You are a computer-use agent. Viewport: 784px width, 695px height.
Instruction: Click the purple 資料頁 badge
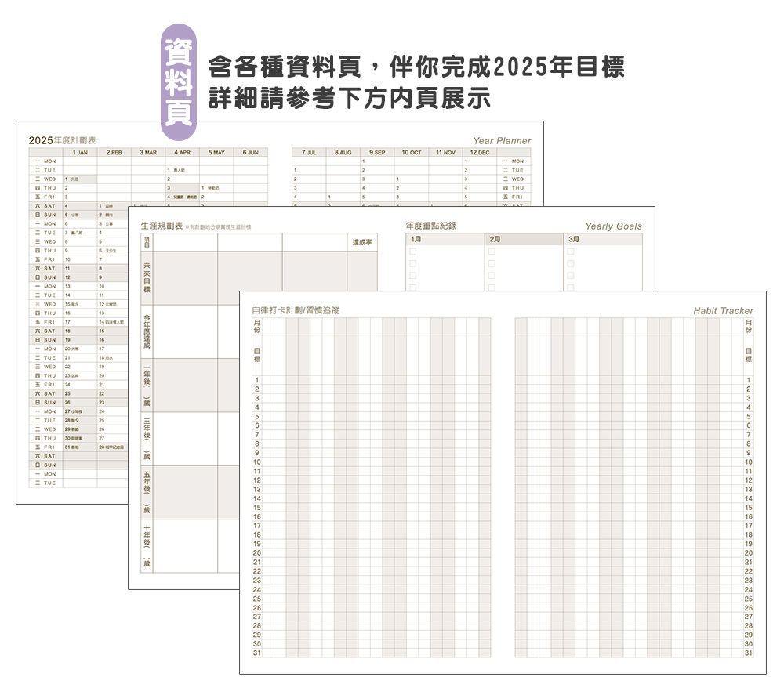point(179,82)
